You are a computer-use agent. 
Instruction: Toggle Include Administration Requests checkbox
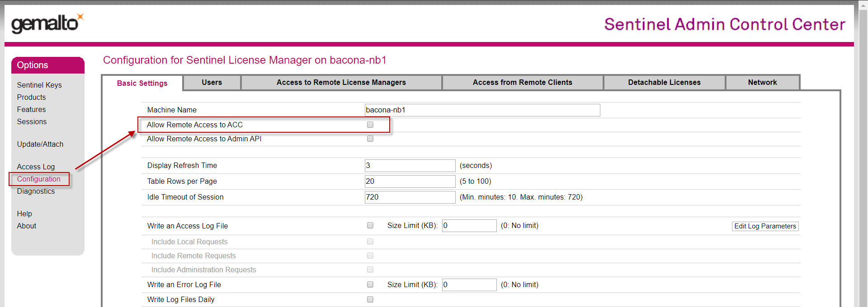370,270
